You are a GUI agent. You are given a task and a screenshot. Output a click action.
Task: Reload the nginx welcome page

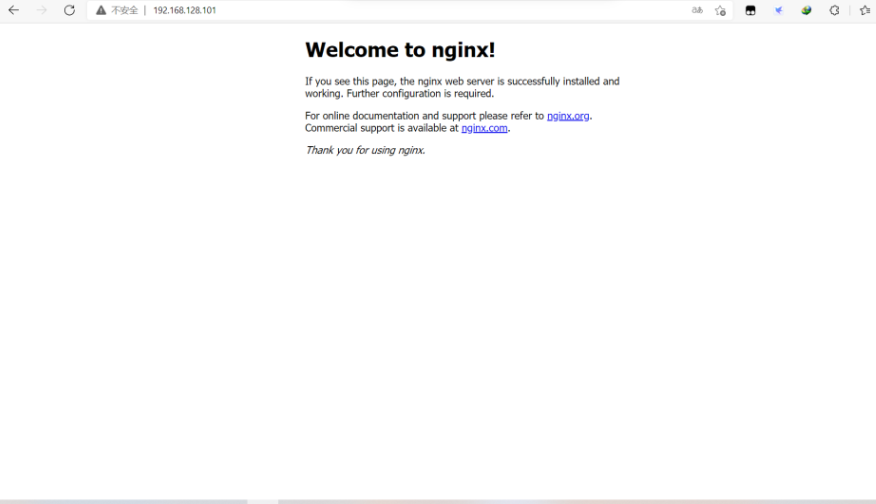[69, 10]
